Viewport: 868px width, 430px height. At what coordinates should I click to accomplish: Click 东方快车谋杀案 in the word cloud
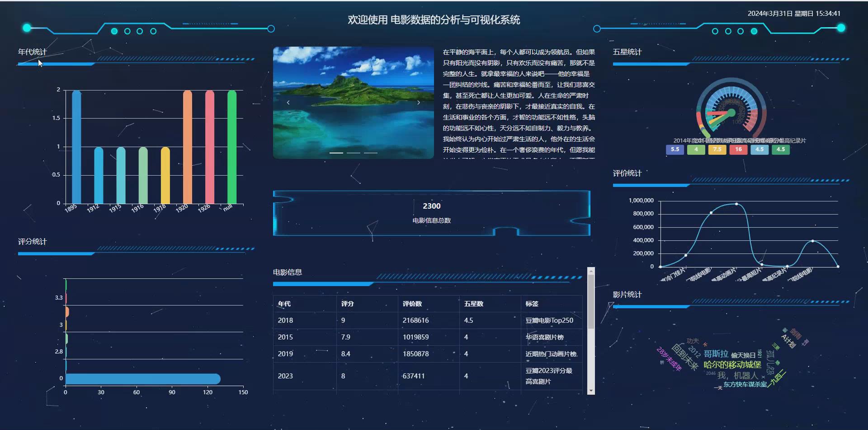click(x=745, y=384)
